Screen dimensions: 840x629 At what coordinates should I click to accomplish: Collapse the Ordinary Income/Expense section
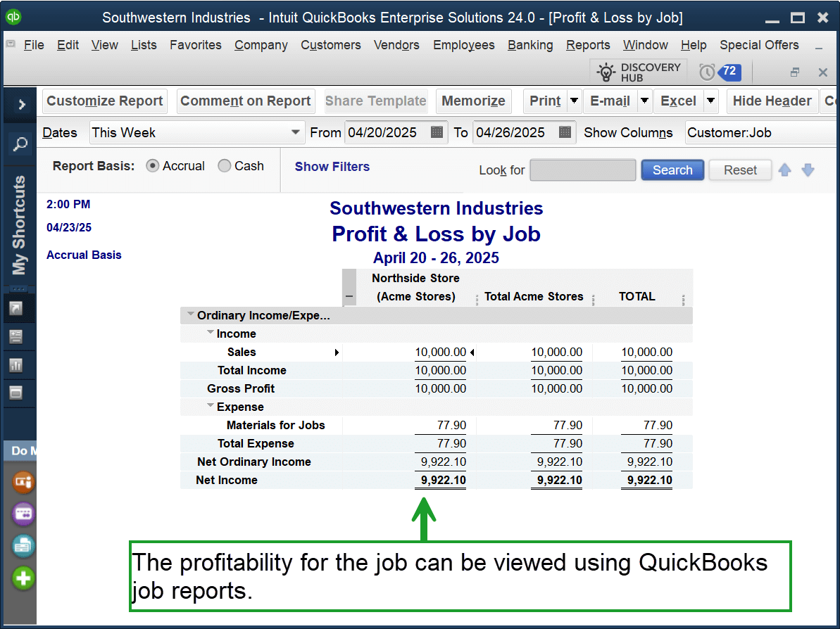point(190,314)
